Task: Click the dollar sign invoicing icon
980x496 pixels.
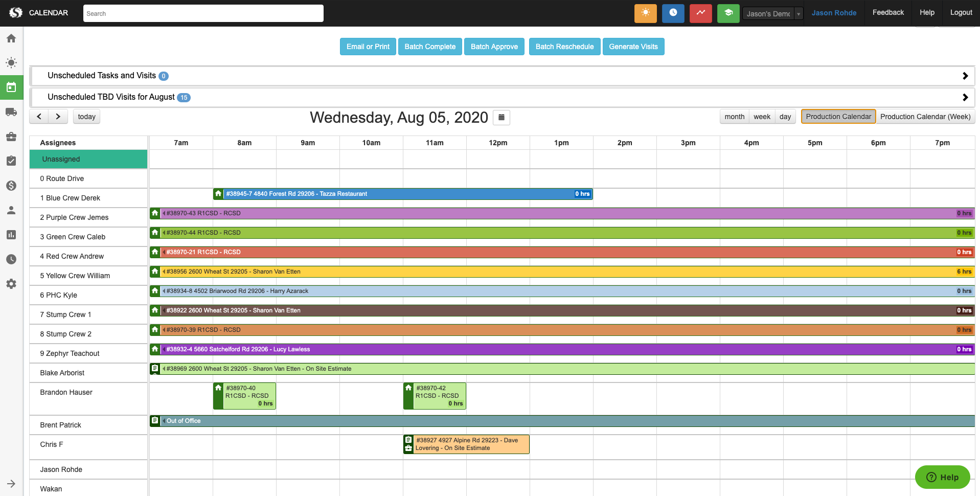Action: coord(11,186)
